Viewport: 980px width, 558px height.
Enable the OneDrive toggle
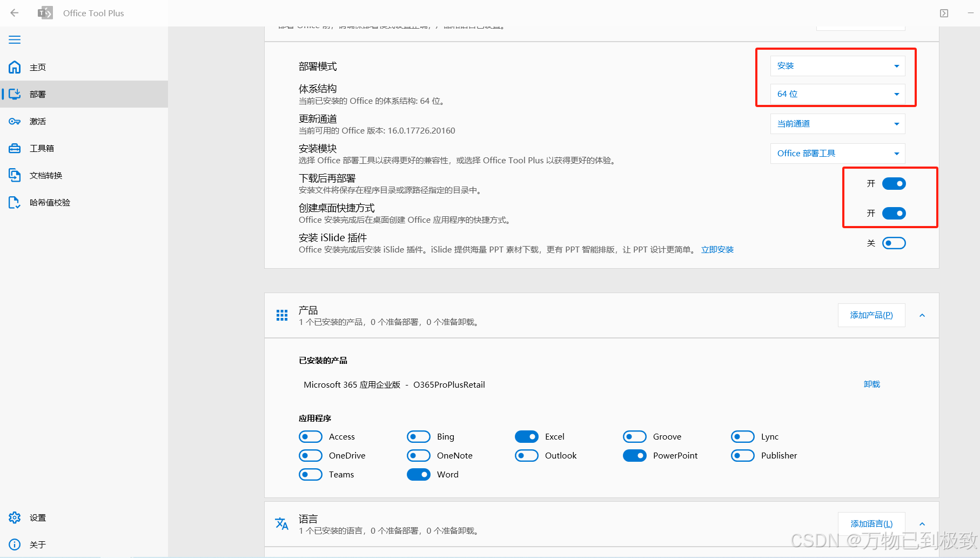click(x=311, y=455)
